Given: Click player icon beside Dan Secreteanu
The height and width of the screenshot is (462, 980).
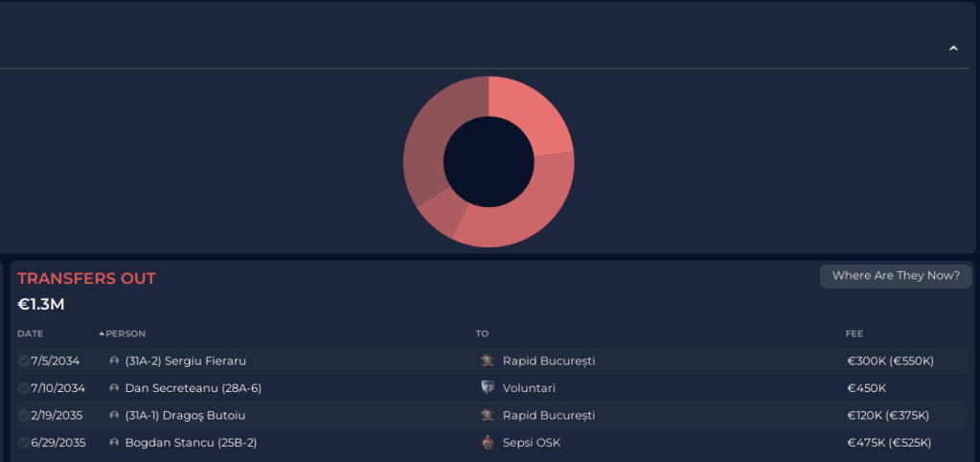Looking at the screenshot, I should (x=115, y=388).
